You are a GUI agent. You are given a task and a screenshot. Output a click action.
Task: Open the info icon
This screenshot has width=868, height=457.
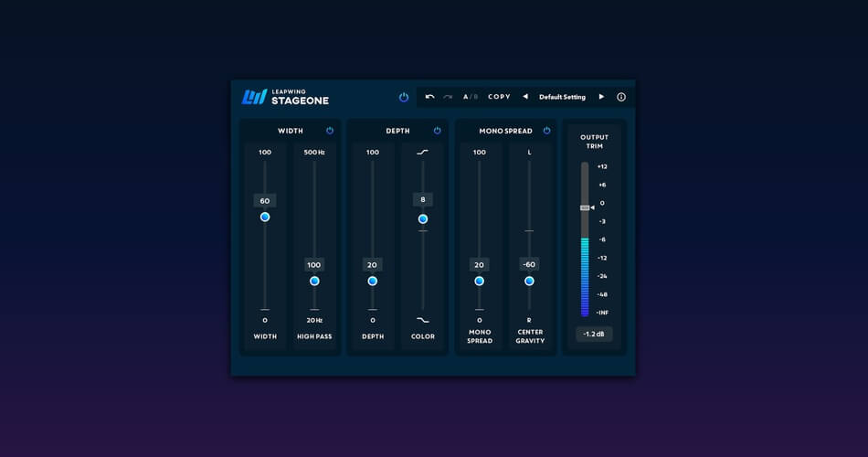tap(621, 97)
